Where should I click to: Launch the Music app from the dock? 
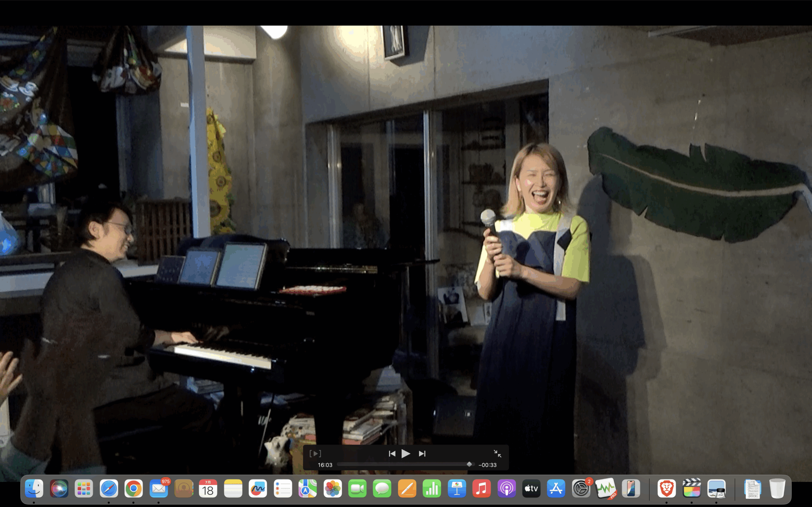481,489
